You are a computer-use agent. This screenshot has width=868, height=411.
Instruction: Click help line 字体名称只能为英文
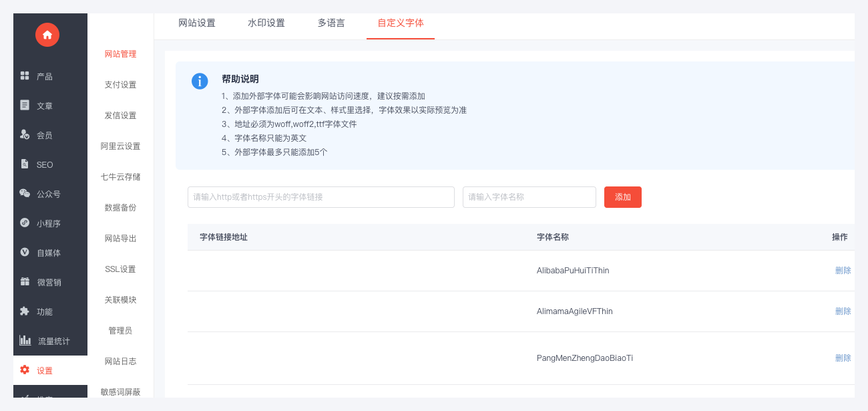coord(264,138)
